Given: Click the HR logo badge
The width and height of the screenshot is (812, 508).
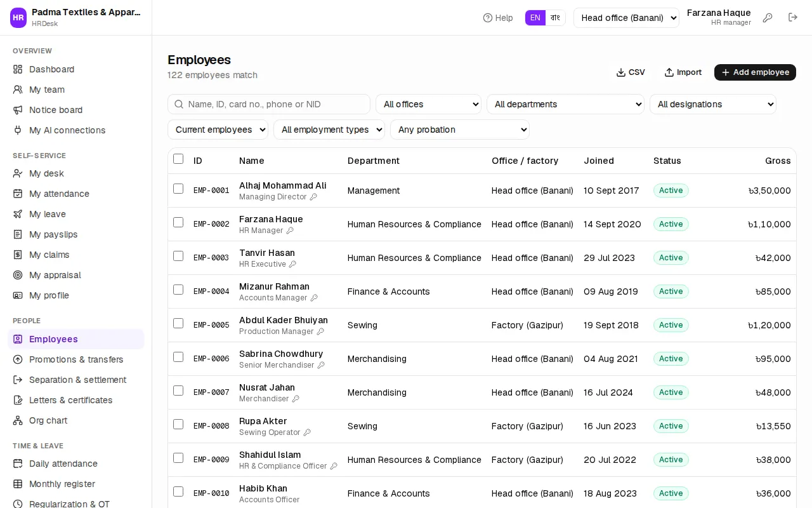Looking at the screenshot, I should [x=18, y=18].
